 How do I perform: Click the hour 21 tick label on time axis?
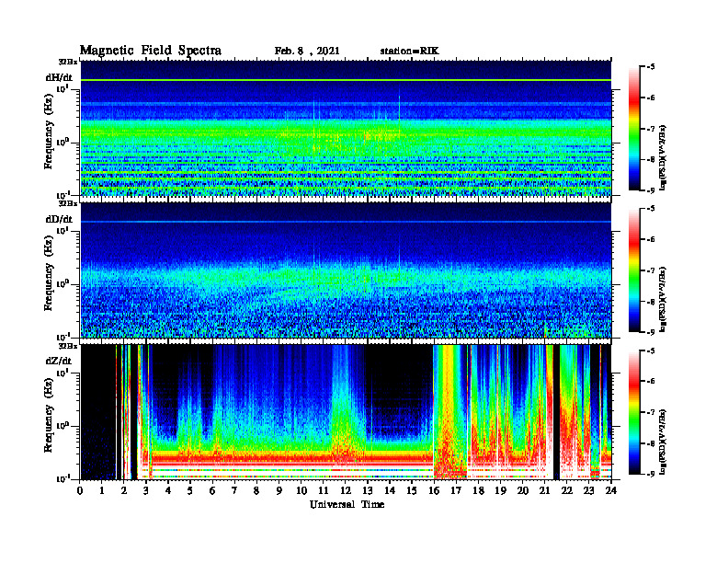[x=544, y=490]
